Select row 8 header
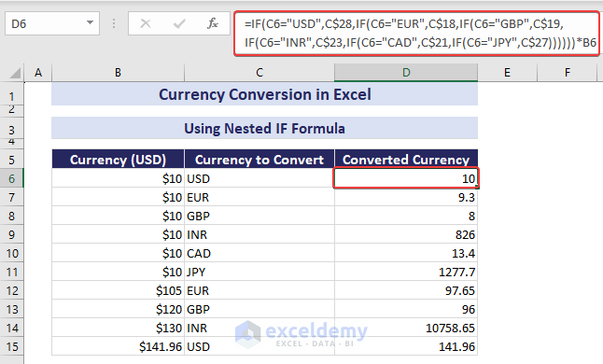This screenshot has width=603, height=364. click(x=12, y=216)
